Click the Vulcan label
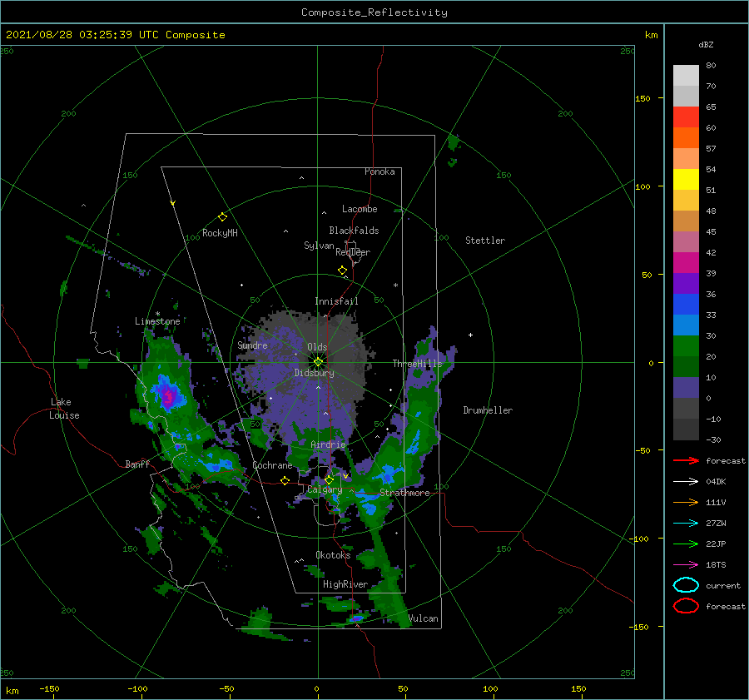 [423, 618]
